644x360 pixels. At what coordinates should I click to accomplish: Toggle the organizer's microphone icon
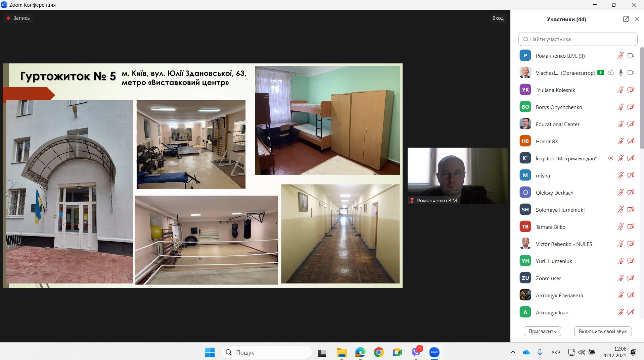pos(621,73)
